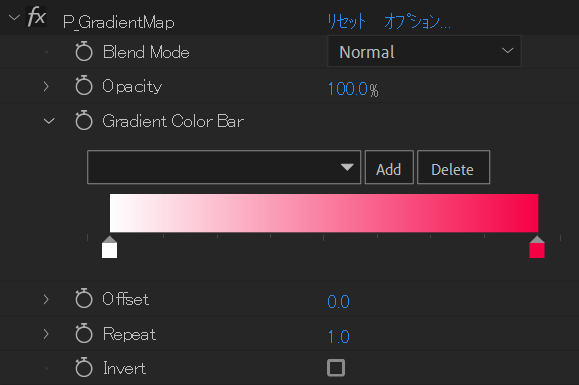This screenshot has width=579, height=385.
Task: Enable the Opacity keyframe stopwatch
Action: (x=84, y=86)
